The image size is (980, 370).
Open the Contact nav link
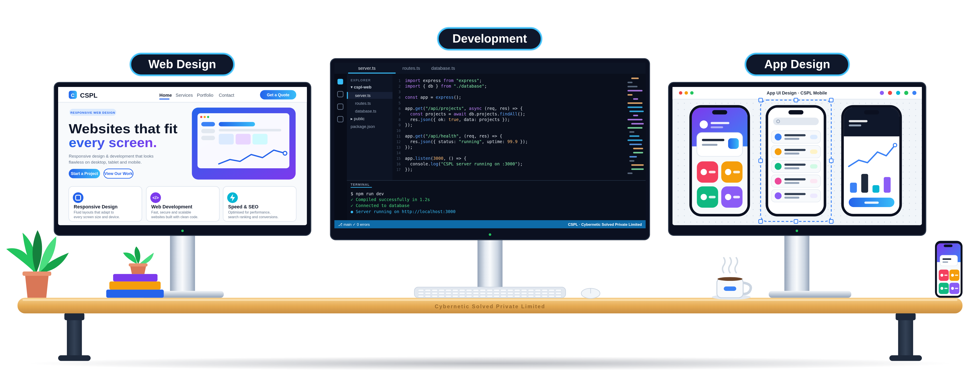(x=226, y=95)
